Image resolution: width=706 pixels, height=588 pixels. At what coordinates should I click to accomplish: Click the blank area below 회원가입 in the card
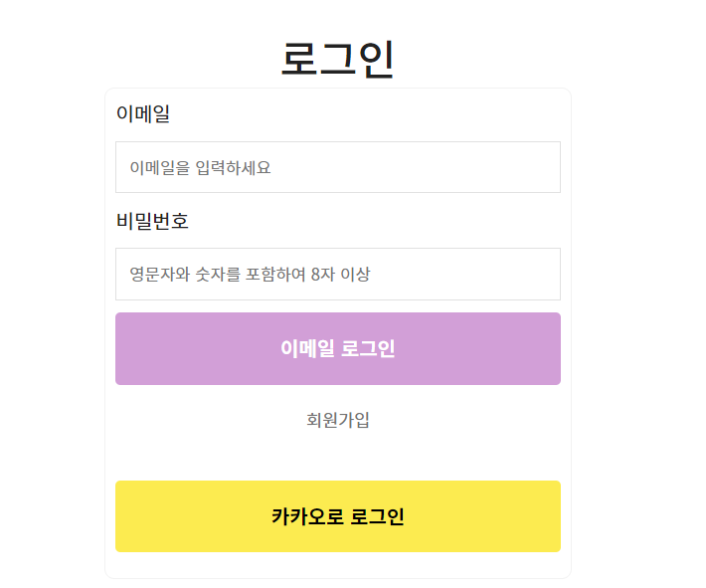[338, 455]
